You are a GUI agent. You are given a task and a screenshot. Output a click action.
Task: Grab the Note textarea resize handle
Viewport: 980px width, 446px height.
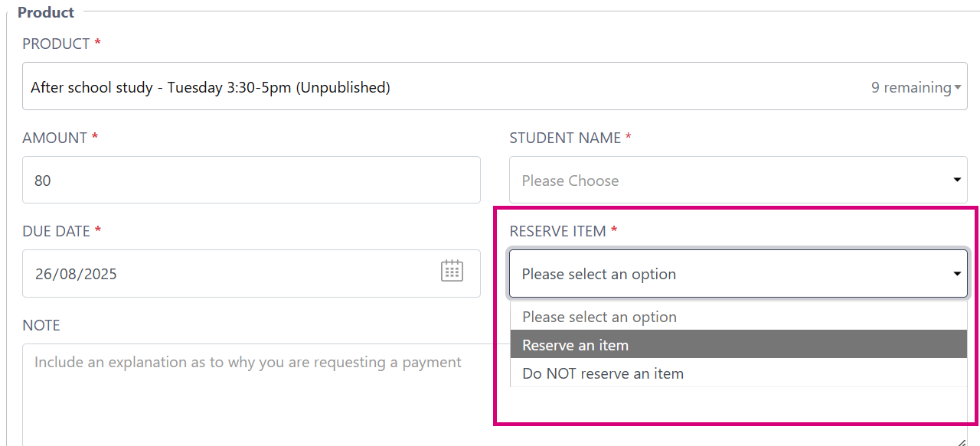point(962,441)
